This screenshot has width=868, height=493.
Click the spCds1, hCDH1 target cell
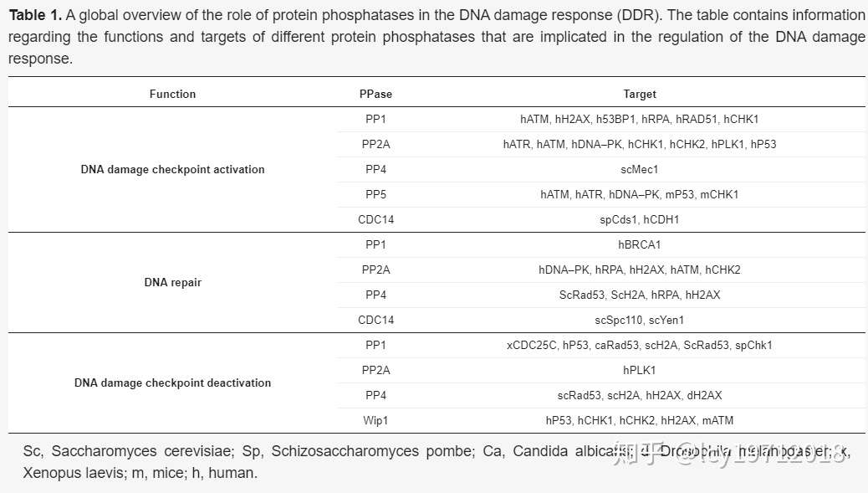point(640,220)
